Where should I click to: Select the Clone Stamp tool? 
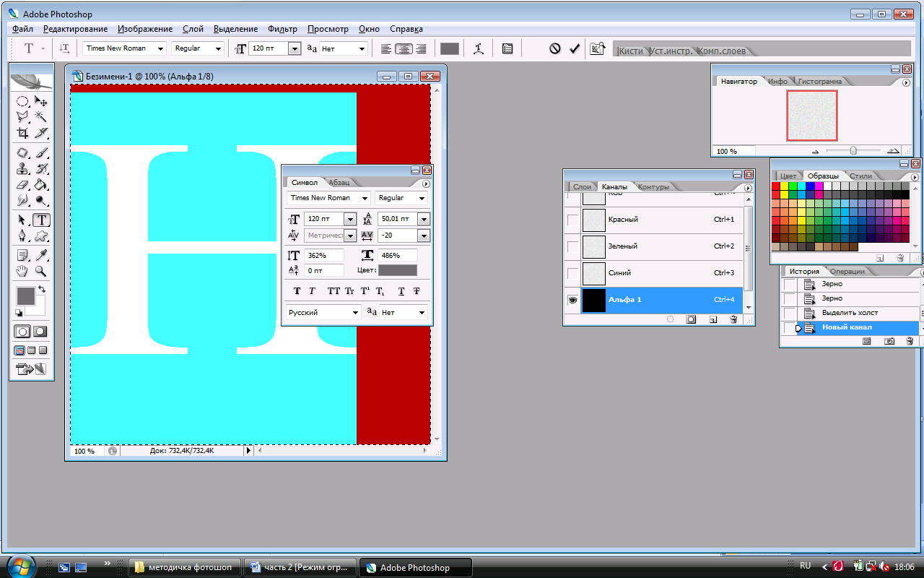point(22,169)
